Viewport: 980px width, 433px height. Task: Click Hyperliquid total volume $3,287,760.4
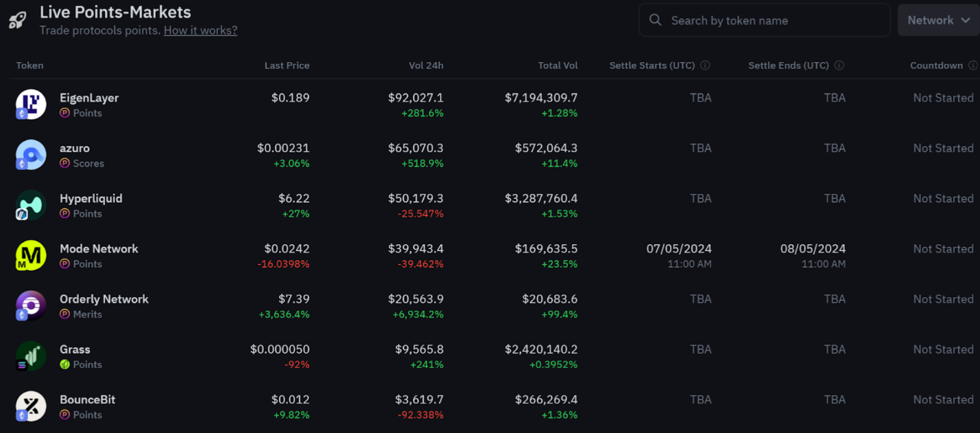coord(541,199)
